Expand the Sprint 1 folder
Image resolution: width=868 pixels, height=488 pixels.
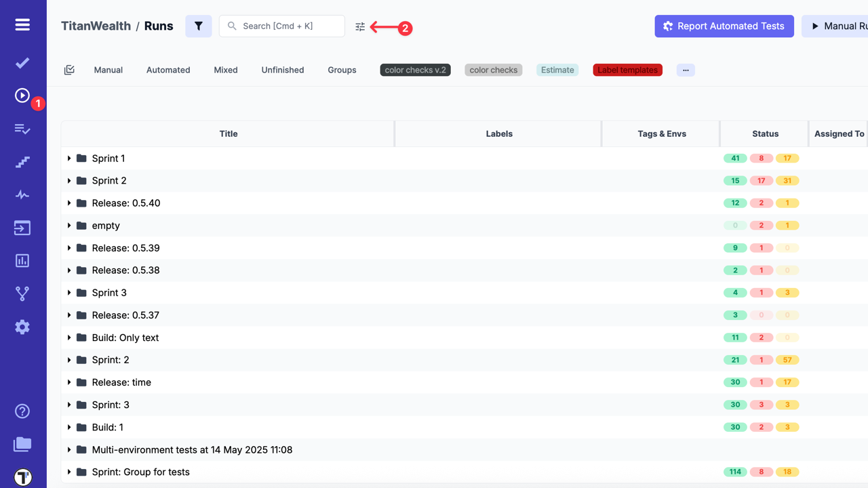[x=69, y=159]
